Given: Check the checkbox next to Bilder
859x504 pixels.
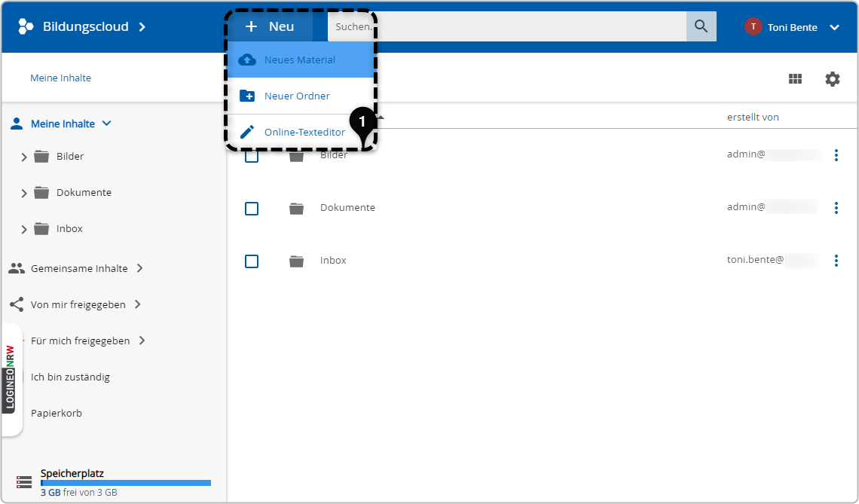Looking at the screenshot, I should 252,155.
